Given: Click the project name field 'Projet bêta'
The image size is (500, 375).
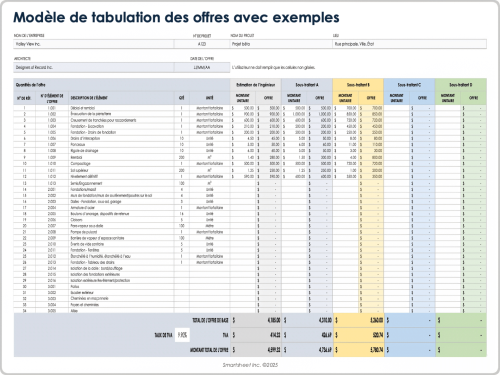Looking at the screenshot, I should (x=281, y=44).
